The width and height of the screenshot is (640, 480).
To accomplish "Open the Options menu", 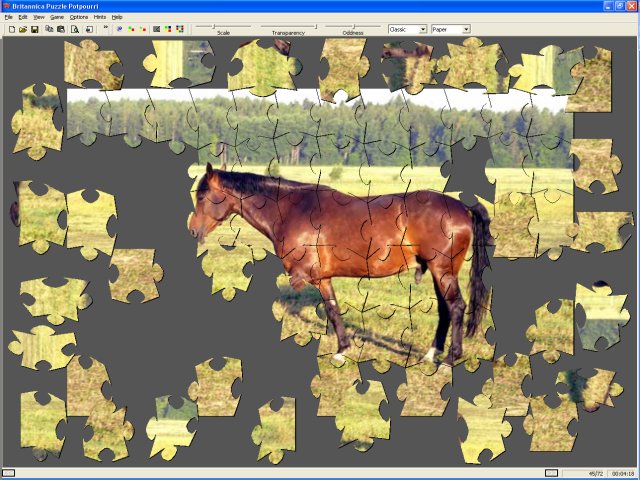I will click(x=79, y=17).
